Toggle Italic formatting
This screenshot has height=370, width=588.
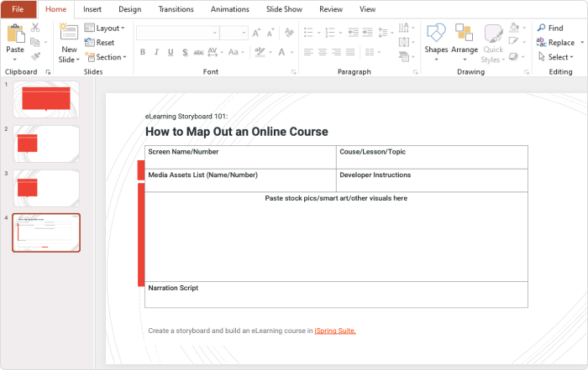coord(157,52)
